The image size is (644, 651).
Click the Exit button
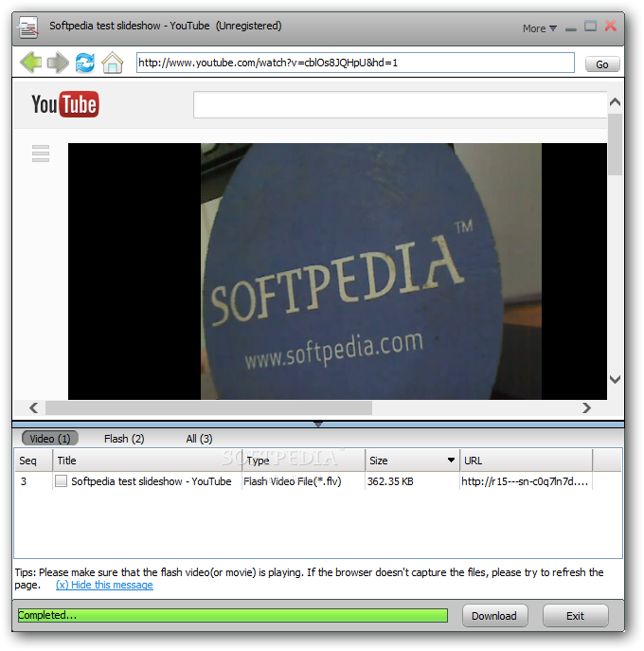click(575, 616)
